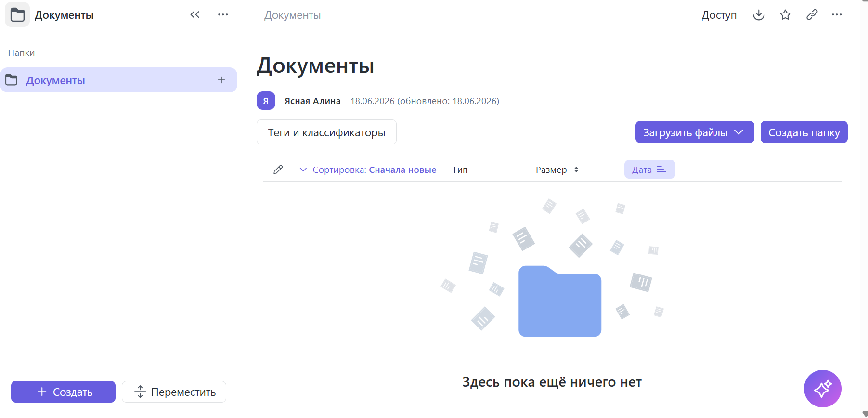Collapse the sidebar with double-chevron icon
The image size is (868, 418).
(x=195, y=14)
